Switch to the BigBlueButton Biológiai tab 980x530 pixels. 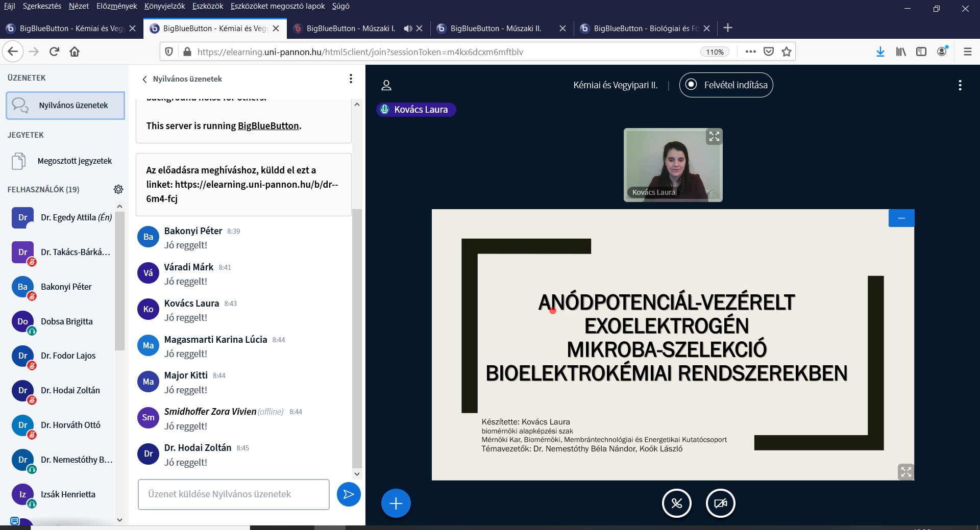click(644, 29)
